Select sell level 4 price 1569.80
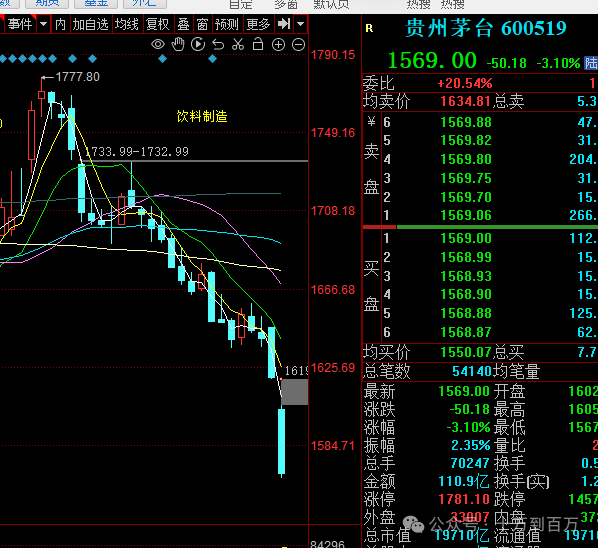Screen dimensions: 598x548 pyautogui.click(x=466, y=159)
